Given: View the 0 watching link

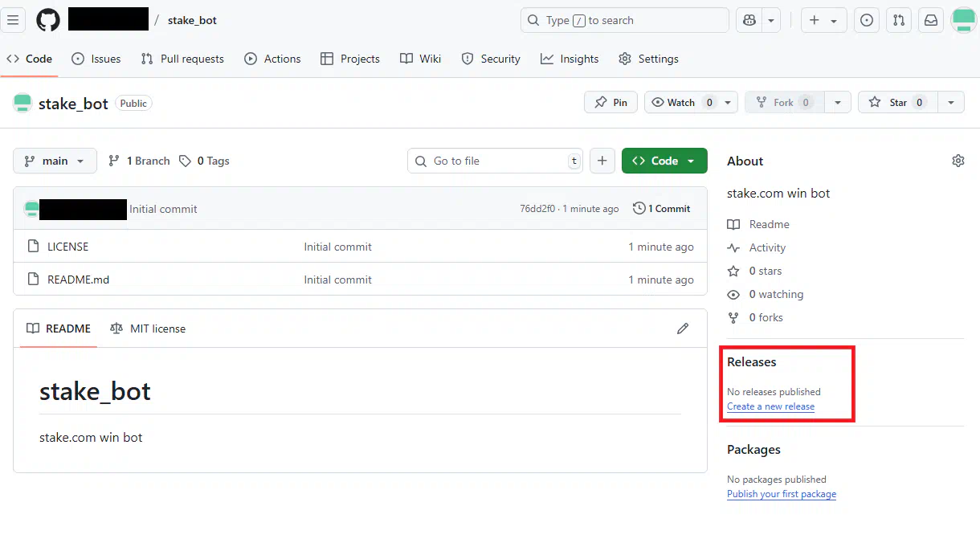Looking at the screenshot, I should tap(766, 294).
